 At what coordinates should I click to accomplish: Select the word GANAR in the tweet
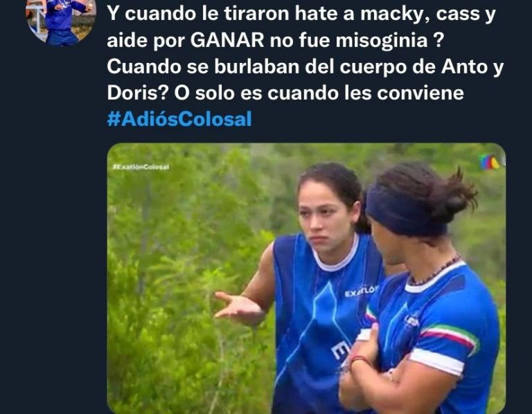pyautogui.click(x=227, y=40)
